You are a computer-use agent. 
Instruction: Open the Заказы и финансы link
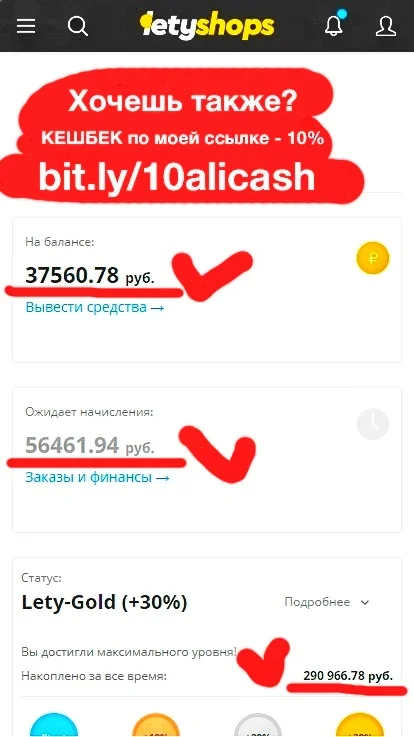97,478
